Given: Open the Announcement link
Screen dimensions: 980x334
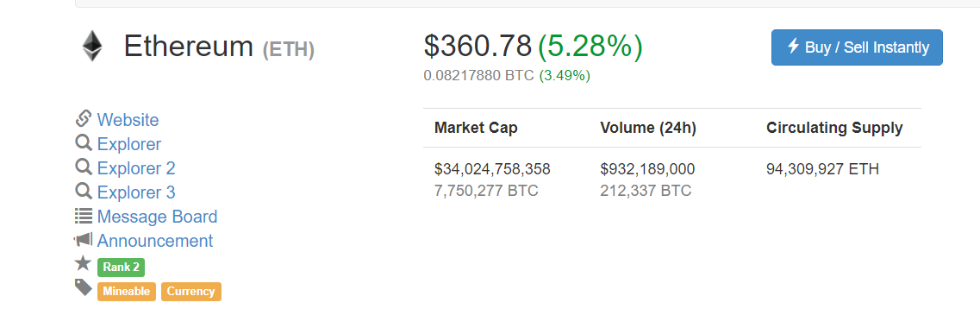Looking at the screenshot, I should pos(155,241).
